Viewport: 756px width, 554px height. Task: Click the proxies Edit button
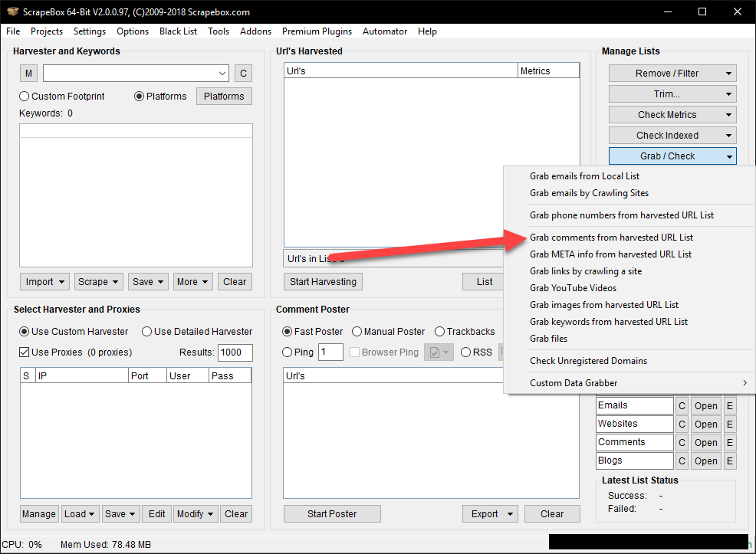click(x=156, y=514)
